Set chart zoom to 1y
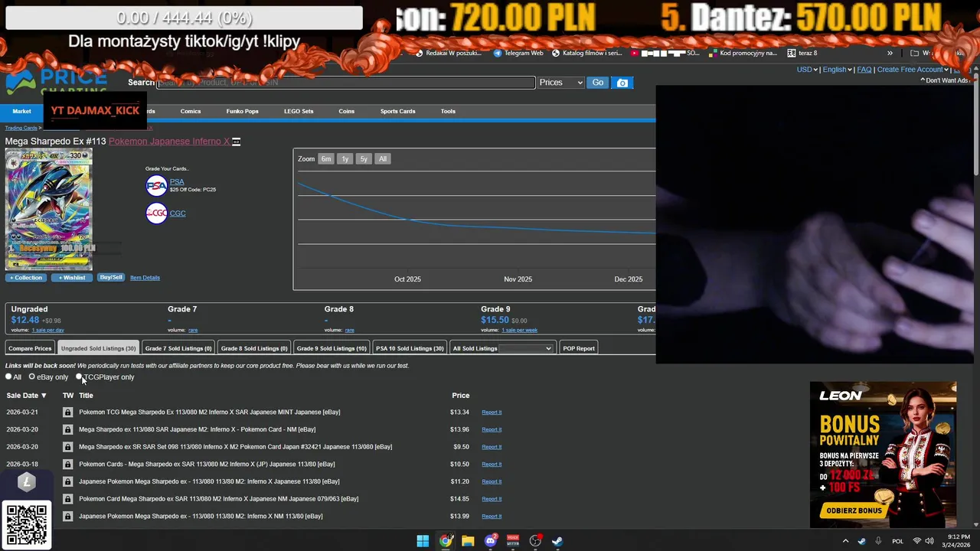This screenshot has width=980, height=551. (345, 158)
